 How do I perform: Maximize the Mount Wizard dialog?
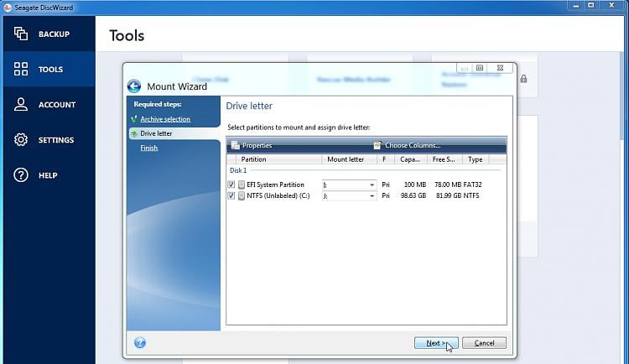(x=480, y=68)
